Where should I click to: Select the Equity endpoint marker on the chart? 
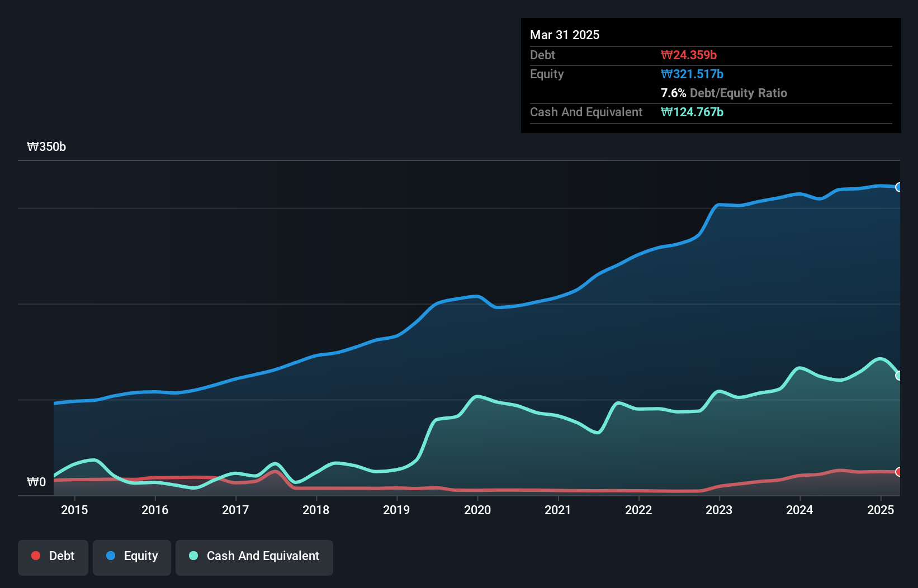899,187
